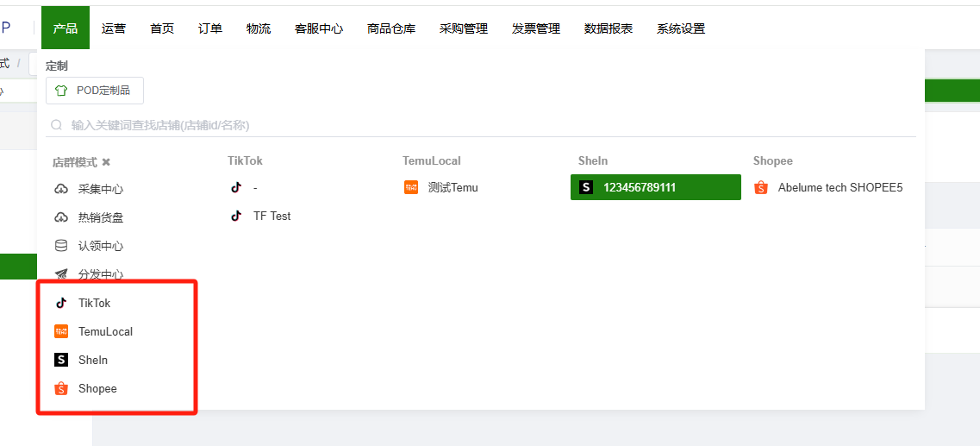Click the SheIn column heading
Image resolution: width=980 pixels, height=446 pixels.
tap(592, 160)
